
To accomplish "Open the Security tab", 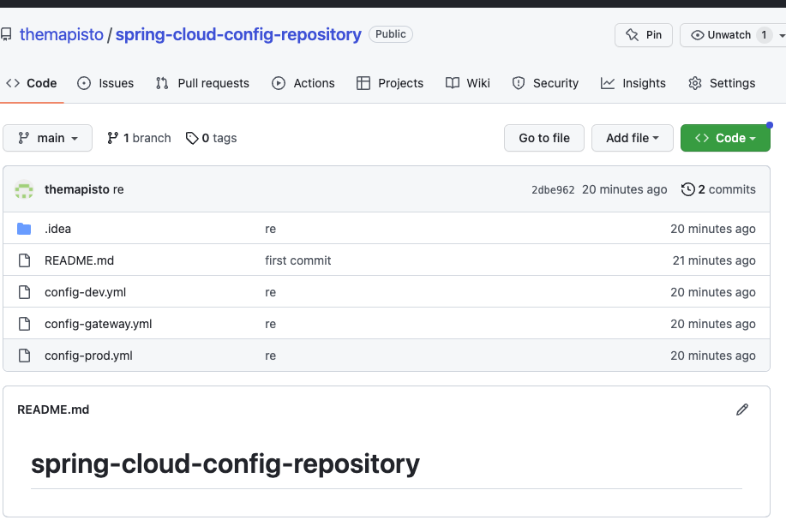I will (x=545, y=83).
